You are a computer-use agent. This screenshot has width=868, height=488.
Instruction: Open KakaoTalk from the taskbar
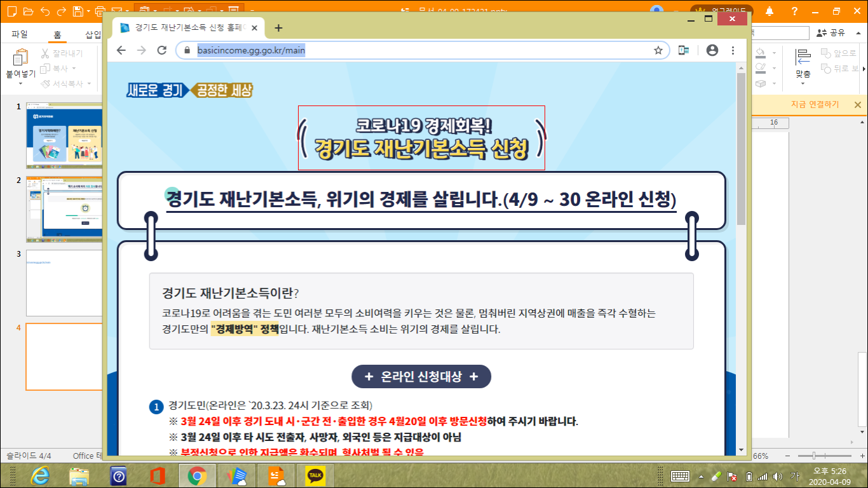click(315, 475)
